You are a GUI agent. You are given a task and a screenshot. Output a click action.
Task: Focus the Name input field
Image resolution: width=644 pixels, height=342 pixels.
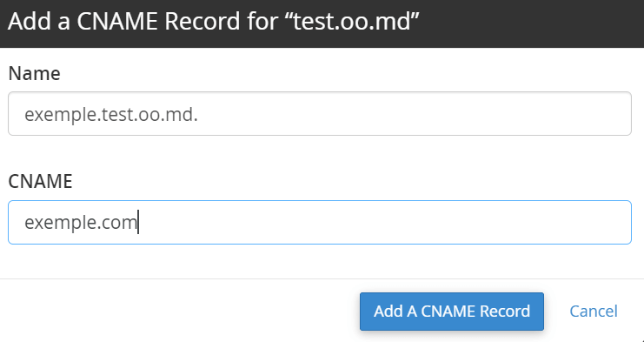(x=320, y=113)
